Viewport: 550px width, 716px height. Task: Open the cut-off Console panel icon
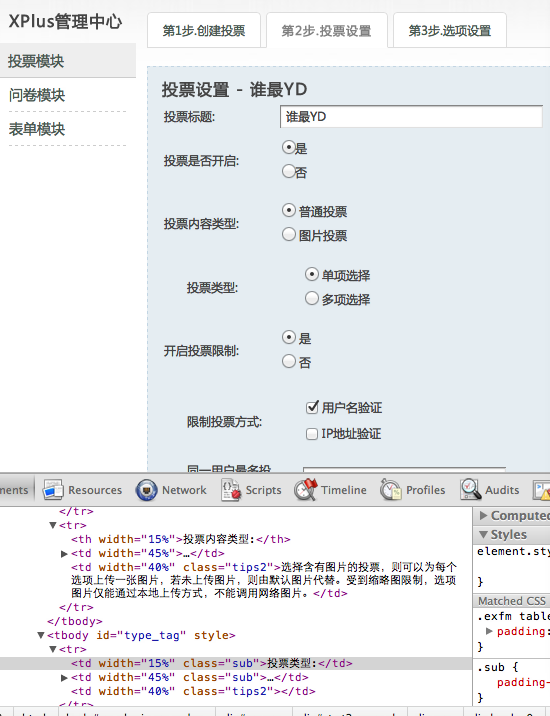(542, 490)
